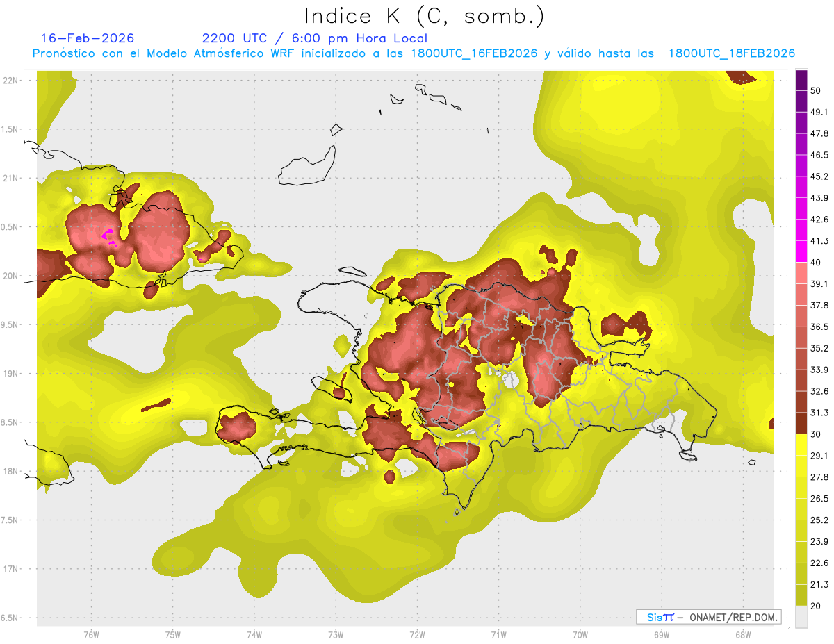Click the legend value '36.5'
Viewport: 834px width, 644px height.
tap(819, 327)
